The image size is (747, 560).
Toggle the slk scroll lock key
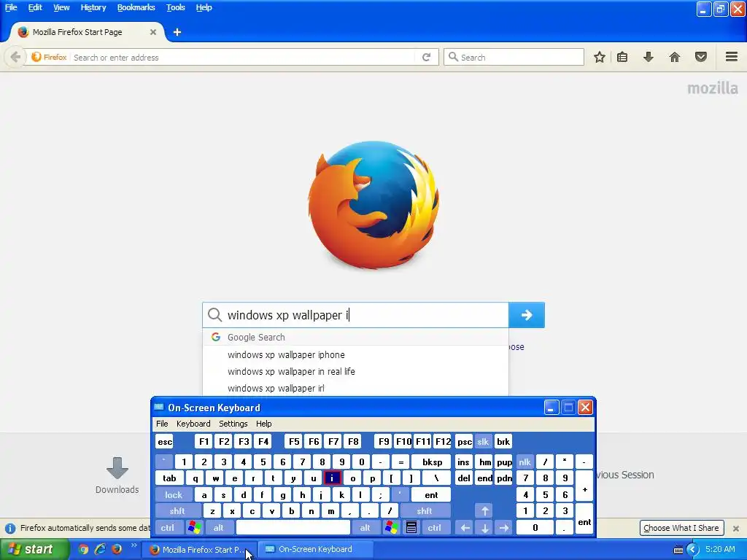[483, 441]
